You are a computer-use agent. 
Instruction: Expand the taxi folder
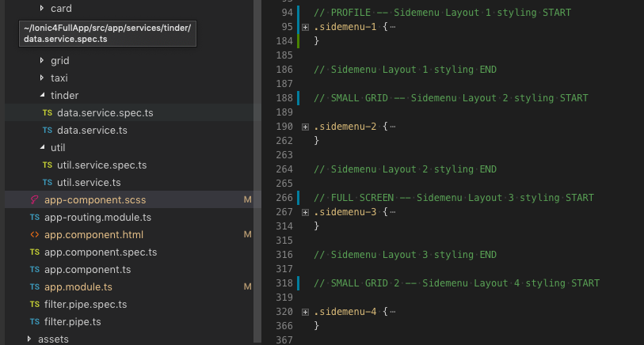(x=41, y=78)
